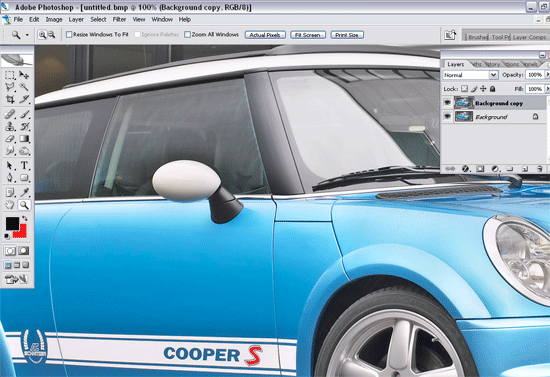Select the Hand tool
This screenshot has width=550, height=377.
click(10, 205)
